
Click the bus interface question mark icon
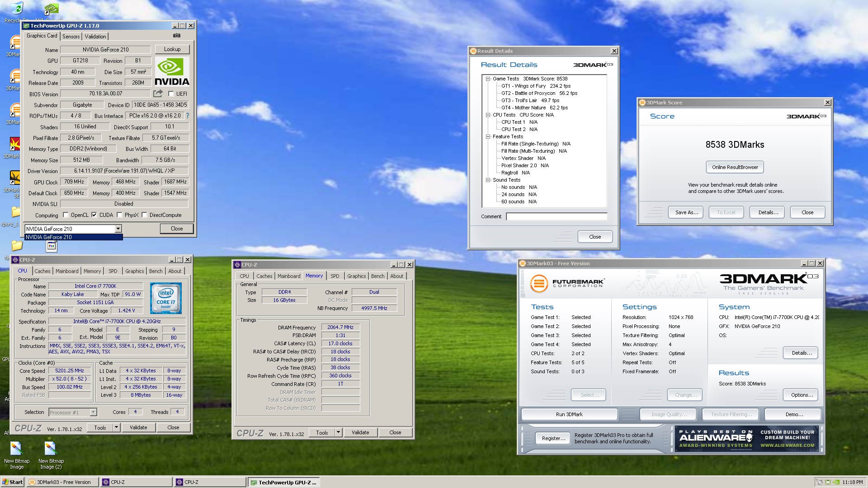pyautogui.click(x=188, y=116)
